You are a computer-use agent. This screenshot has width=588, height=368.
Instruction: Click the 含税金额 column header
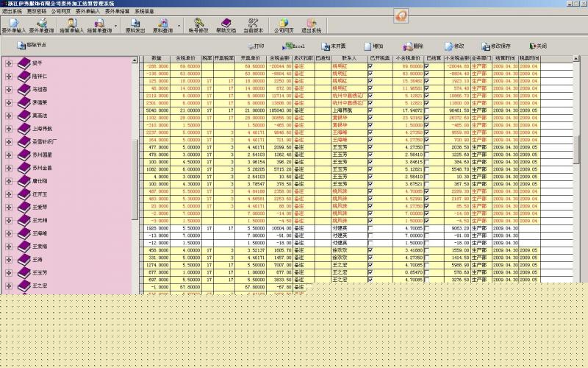[280, 59]
